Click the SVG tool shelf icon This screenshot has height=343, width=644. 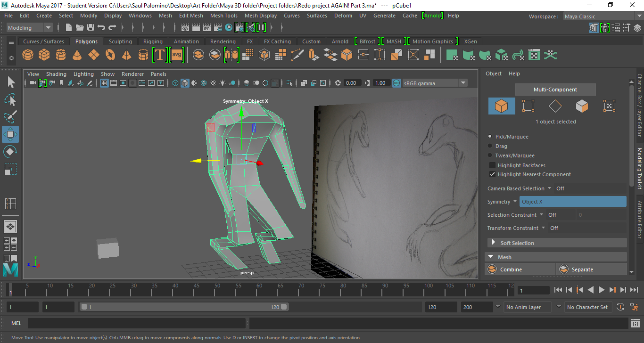177,55
